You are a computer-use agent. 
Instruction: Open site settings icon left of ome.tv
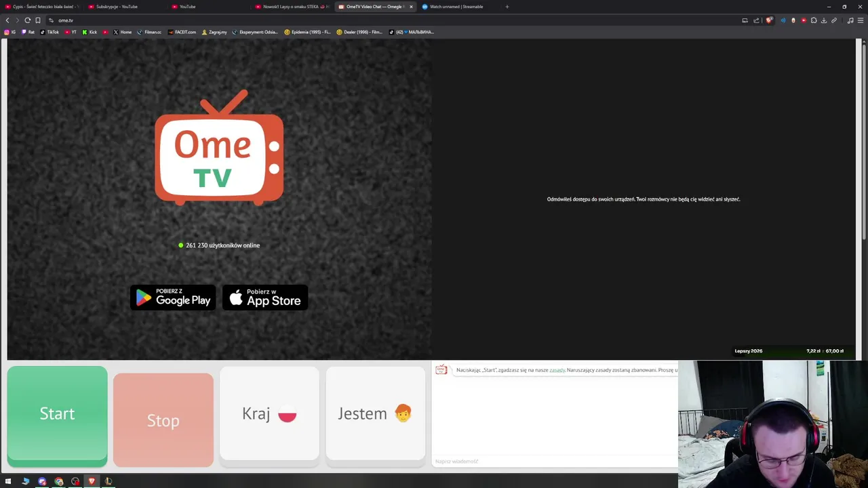point(51,20)
